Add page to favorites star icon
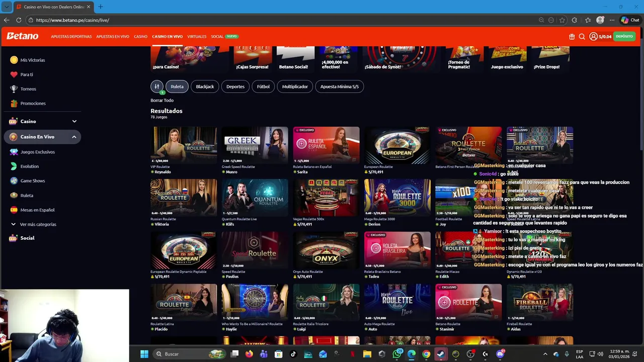The height and width of the screenshot is (362, 644). pyautogui.click(x=562, y=20)
